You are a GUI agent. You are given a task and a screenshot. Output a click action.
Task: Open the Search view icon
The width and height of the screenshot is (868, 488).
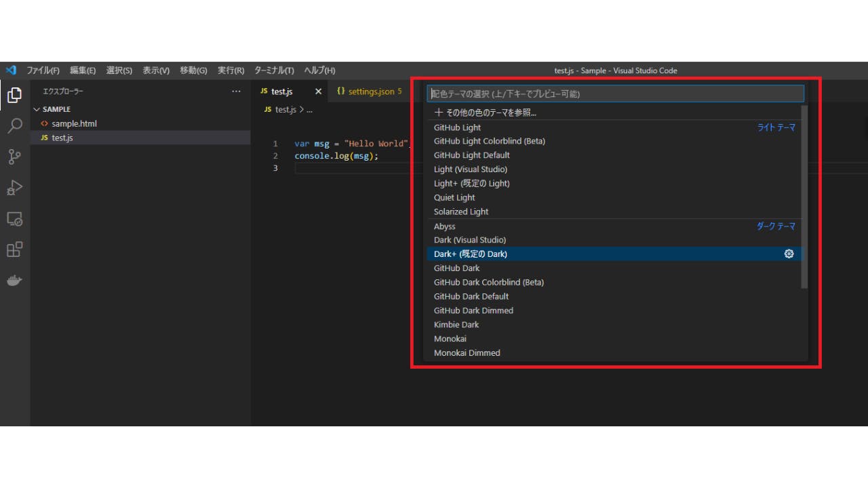click(14, 126)
